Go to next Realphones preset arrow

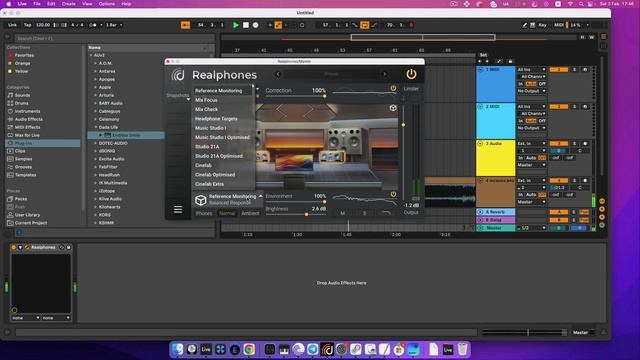pyautogui.click(x=384, y=74)
